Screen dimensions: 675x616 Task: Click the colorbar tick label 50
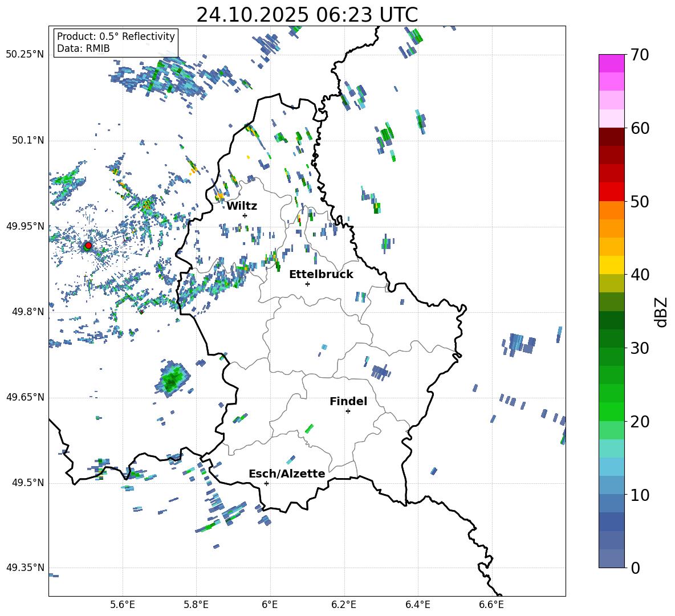click(x=640, y=202)
